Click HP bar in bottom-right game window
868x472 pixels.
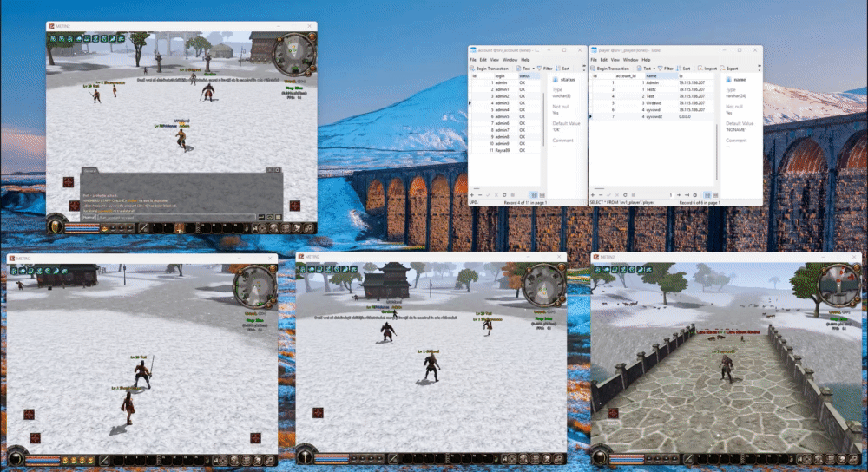point(627,457)
